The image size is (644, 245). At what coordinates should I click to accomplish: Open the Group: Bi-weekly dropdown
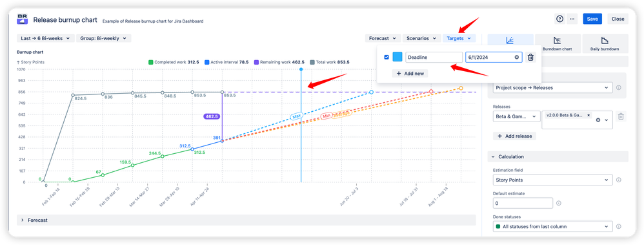(x=103, y=38)
